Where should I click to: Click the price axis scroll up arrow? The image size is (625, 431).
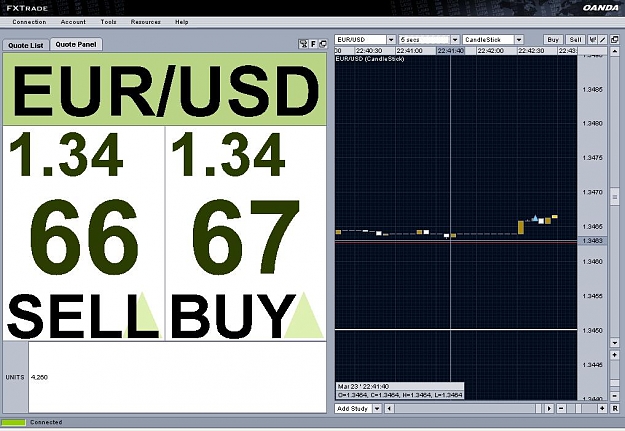click(615, 51)
